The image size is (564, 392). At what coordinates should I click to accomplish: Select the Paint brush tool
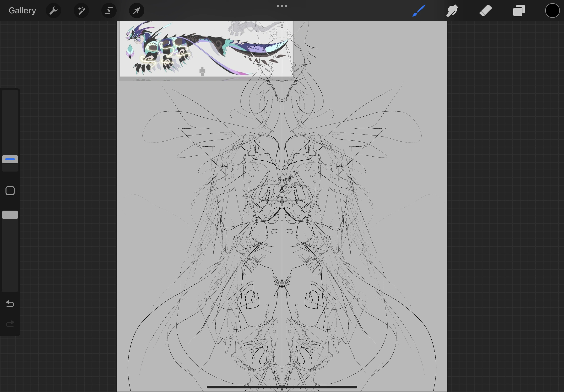[419, 11]
